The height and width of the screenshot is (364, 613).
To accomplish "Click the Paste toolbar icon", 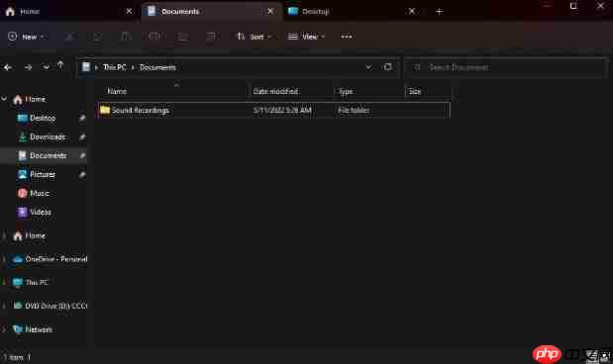I will 126,37.
